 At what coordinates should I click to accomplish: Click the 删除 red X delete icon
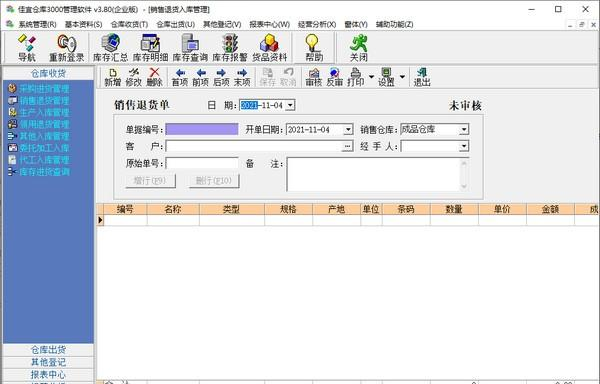(x=155, y=77)
